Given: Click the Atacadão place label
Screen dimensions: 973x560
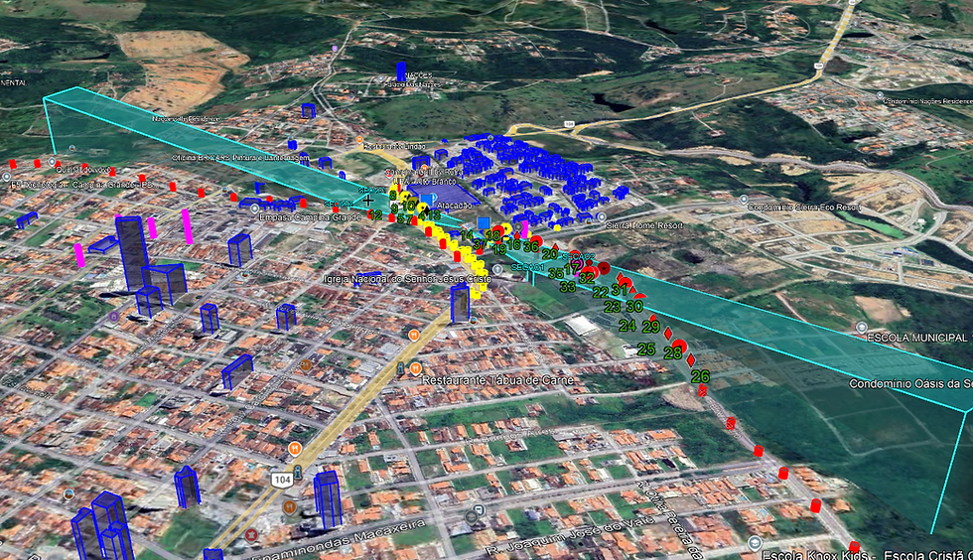Looking at the screenshot, I should 455,206.
